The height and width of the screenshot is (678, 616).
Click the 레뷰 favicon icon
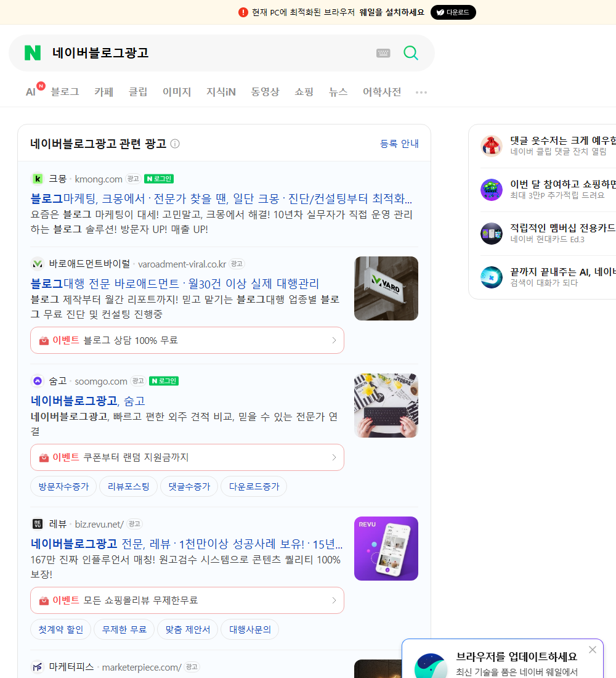(38, 524)
